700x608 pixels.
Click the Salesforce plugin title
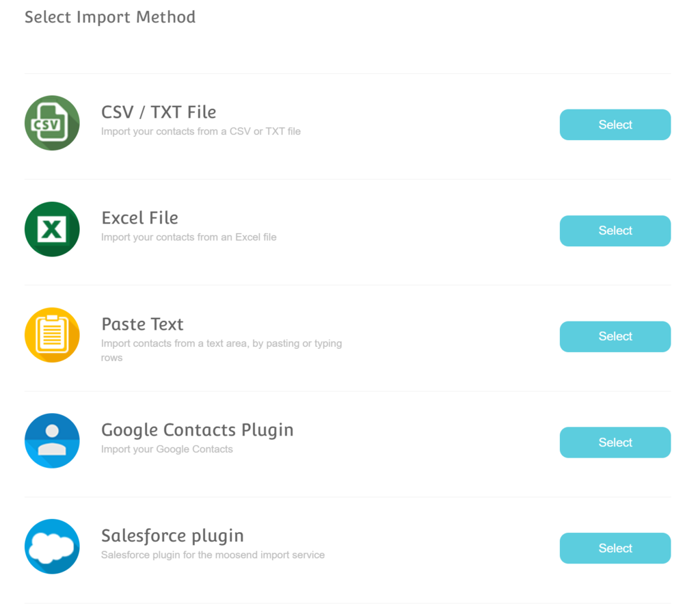click(x=172, y=536)
